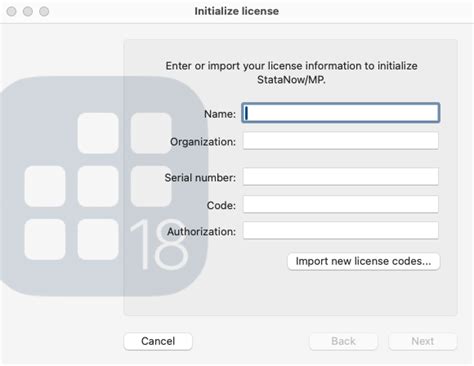The image size is (474, 366).
Task: Close the Initialize license window
Action: 12,11
